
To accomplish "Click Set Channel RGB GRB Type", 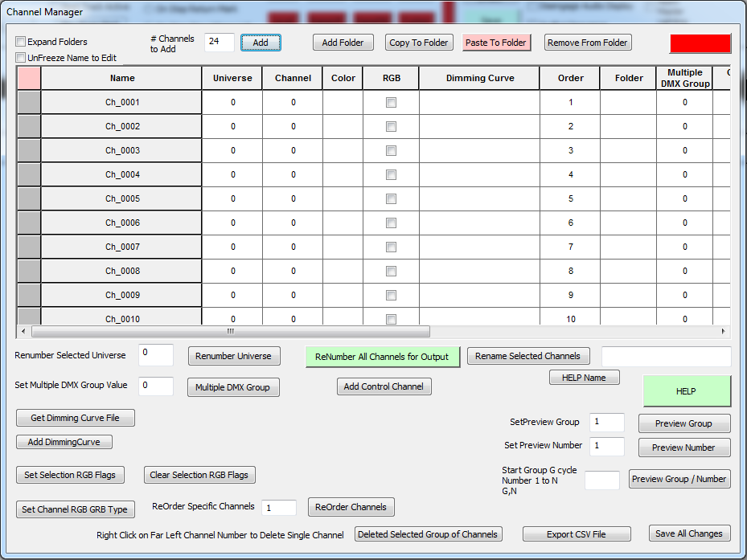I will (76, 509).
